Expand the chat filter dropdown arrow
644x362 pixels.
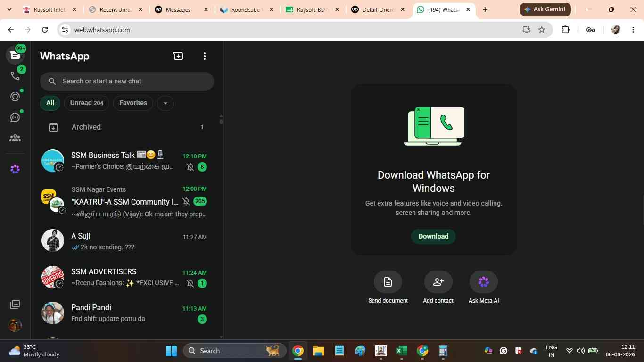click(165, 103)
